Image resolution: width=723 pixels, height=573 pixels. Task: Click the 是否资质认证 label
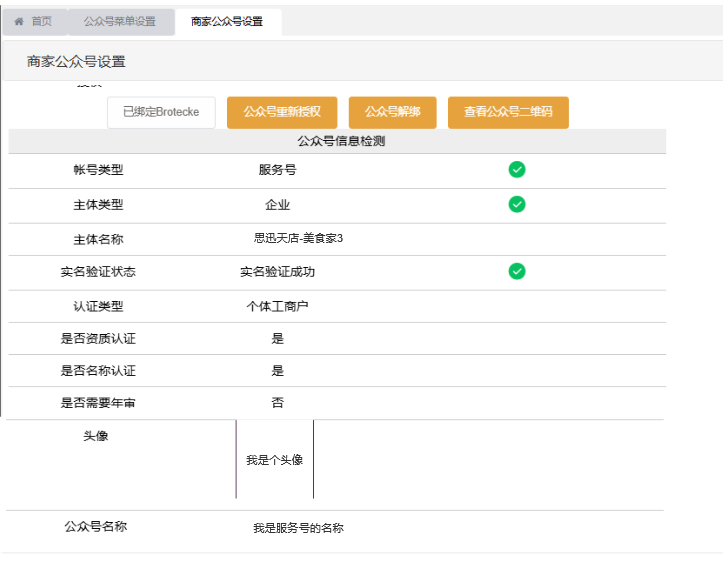coord(98,339)
